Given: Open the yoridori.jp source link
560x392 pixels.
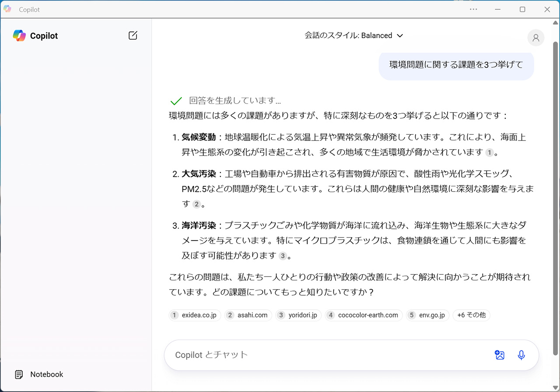Looking at the screenshot, I should click(298, 315).
